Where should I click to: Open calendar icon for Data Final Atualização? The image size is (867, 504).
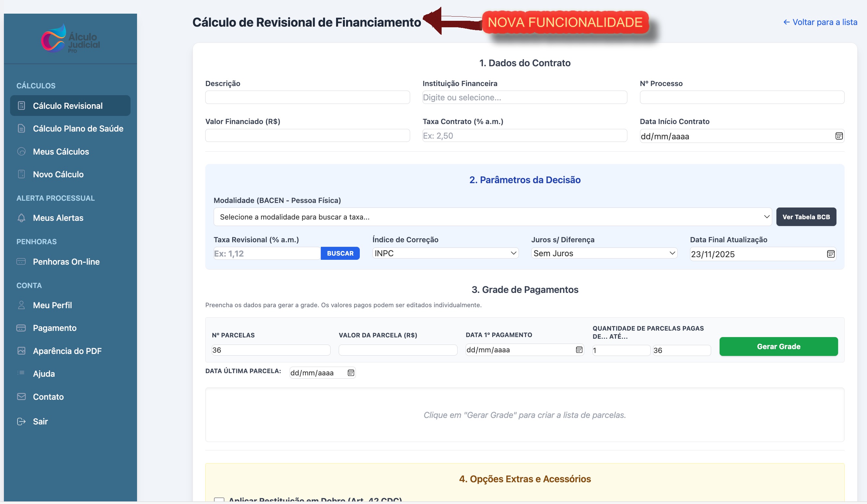[x=831, y=254]
